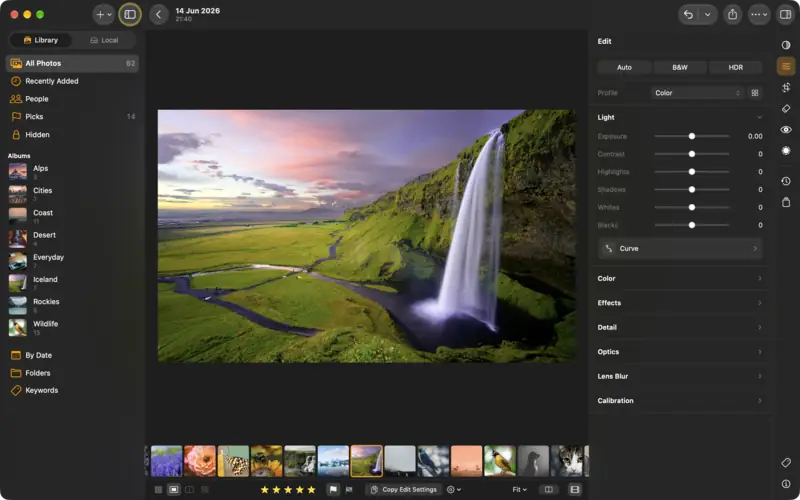Select the cat photo in filmstrip

pyautogui.click(x=567, y=461)
